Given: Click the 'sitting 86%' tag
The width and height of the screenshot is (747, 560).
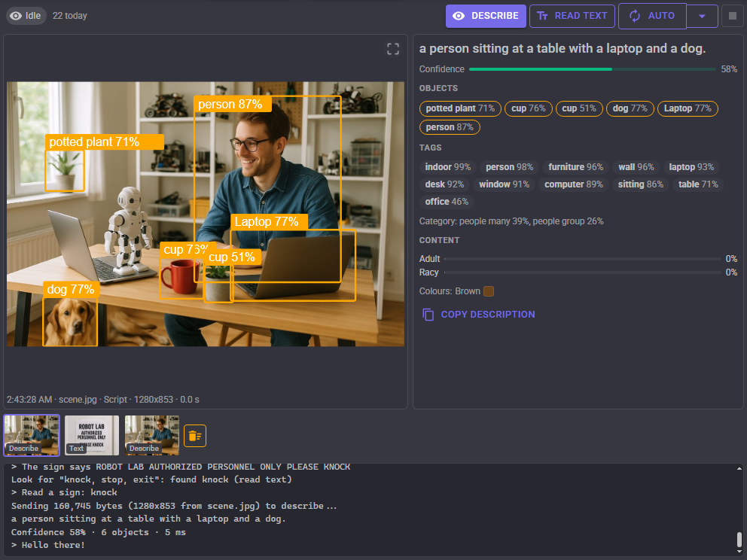Looking at the screenshot, I should pyautogui.click(x=640, y=184).
